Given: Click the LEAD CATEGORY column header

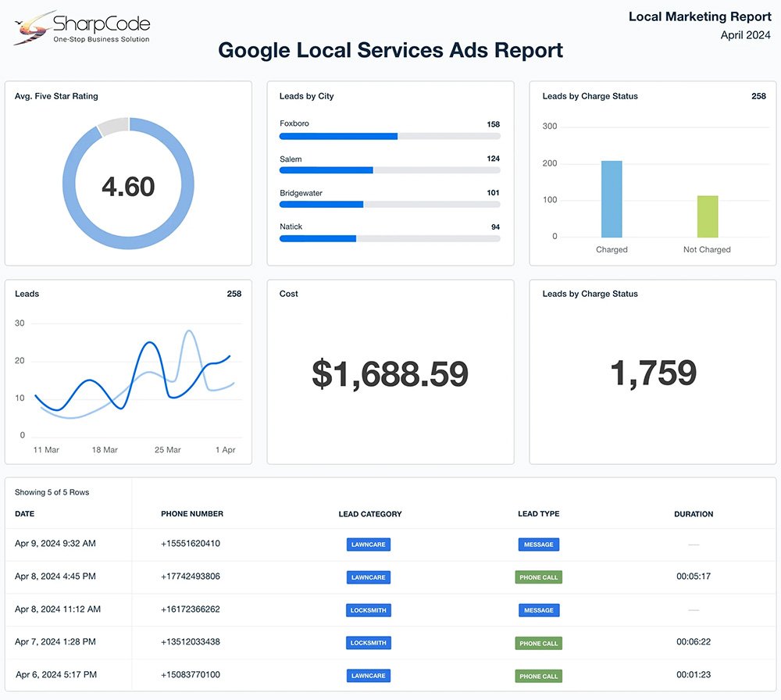Looking at the screenshot, I should pos(370,514).
